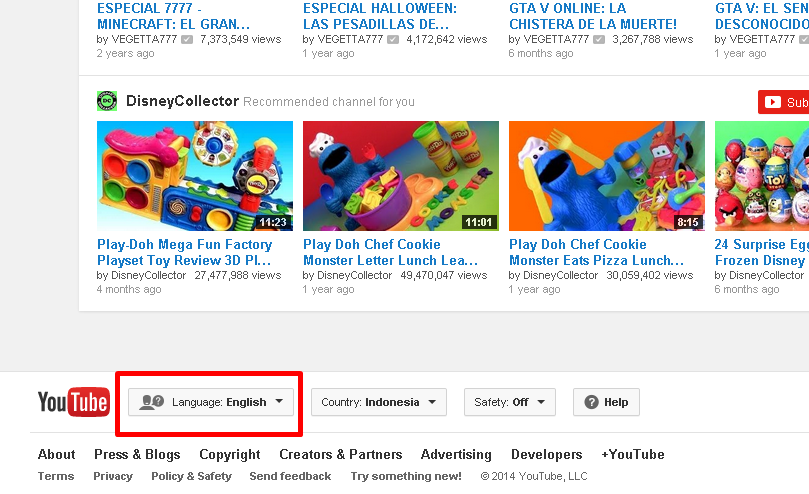The height and width of the screenshot is (494, 809).
Task: Click 24 Surprise Eggs Frozen Disney title
Action: pyautogui.click(x=762, y=252)
